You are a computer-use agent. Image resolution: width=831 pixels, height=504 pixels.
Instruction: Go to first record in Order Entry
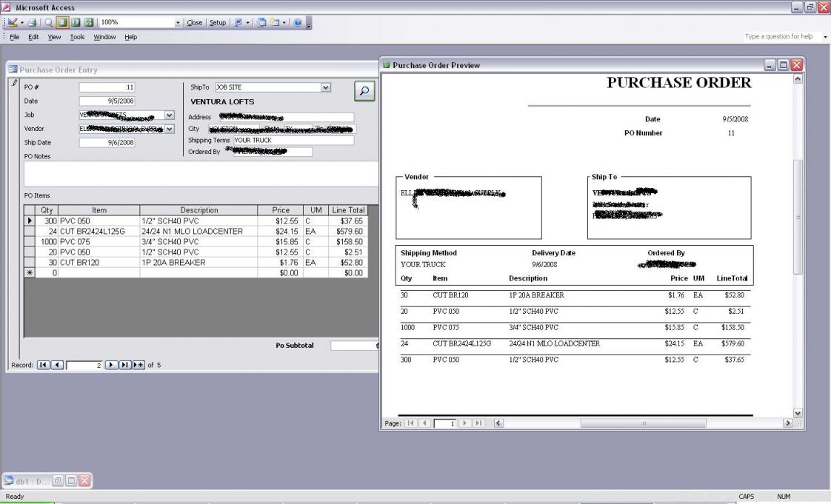point(44,365)
